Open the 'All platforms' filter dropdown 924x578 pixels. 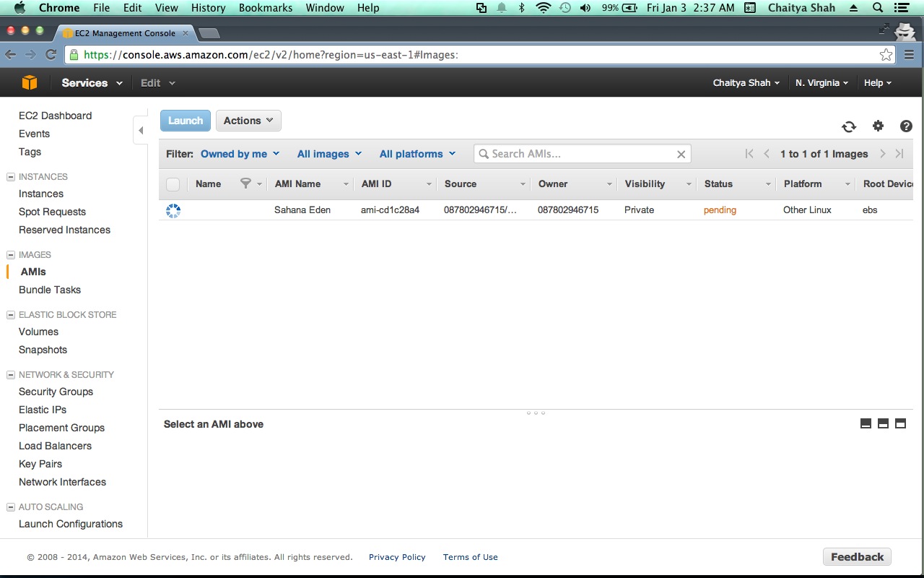pos(417,154)
